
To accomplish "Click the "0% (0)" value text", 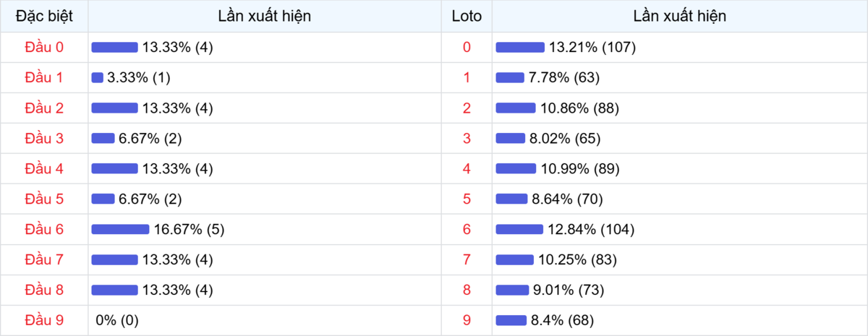I will tap(117, 320).
